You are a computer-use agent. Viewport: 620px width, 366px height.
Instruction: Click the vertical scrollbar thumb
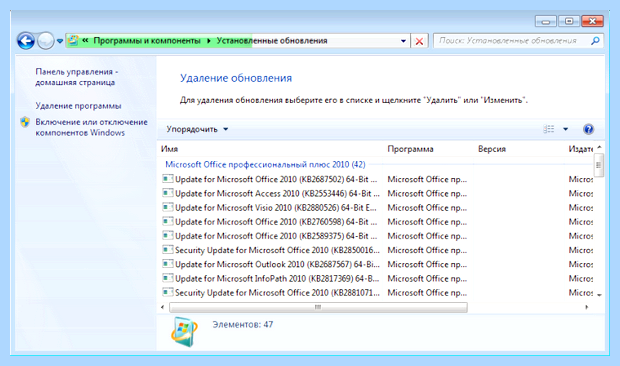tap(599, 165)
